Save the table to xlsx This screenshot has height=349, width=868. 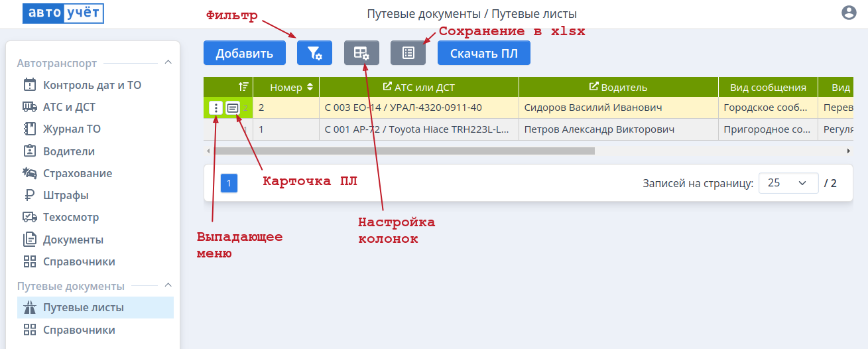(x=408, y=53)
